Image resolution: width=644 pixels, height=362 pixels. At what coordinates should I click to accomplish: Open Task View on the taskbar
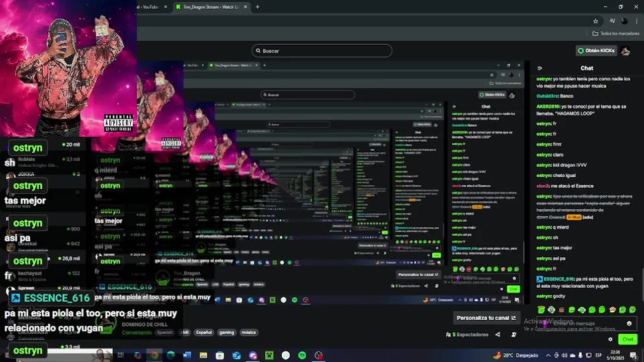121,355
